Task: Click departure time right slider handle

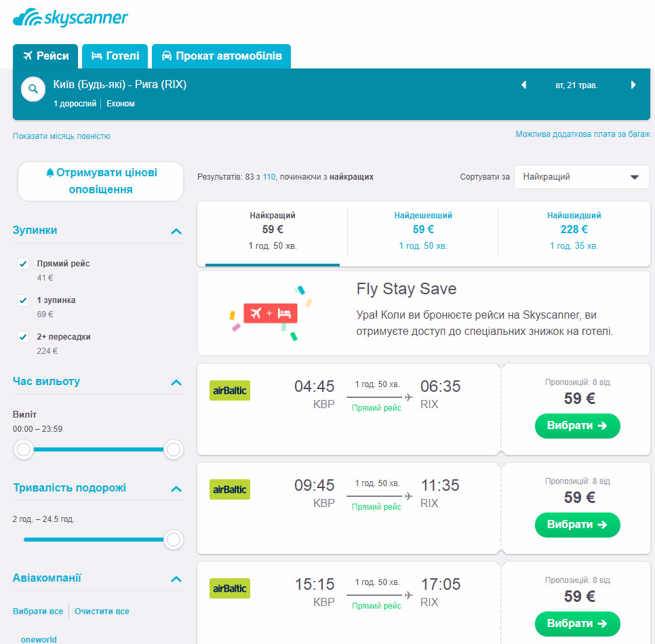Action: 174,449
